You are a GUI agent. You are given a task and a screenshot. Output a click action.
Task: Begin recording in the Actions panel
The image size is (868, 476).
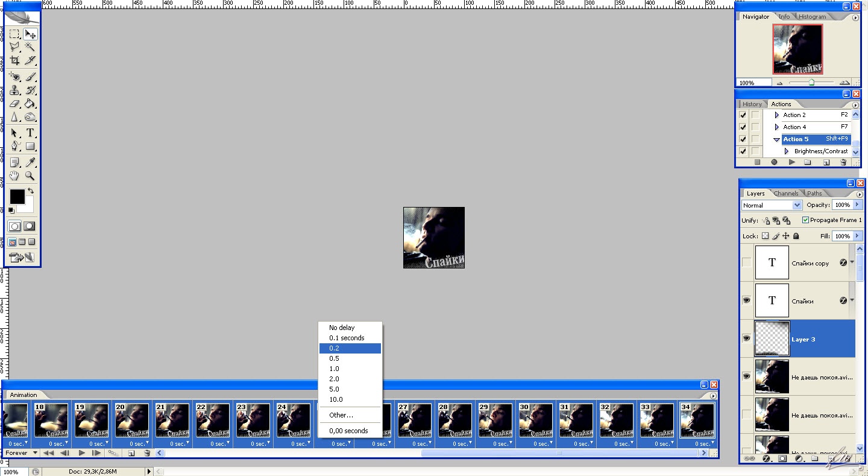click(x=774, y=162)
